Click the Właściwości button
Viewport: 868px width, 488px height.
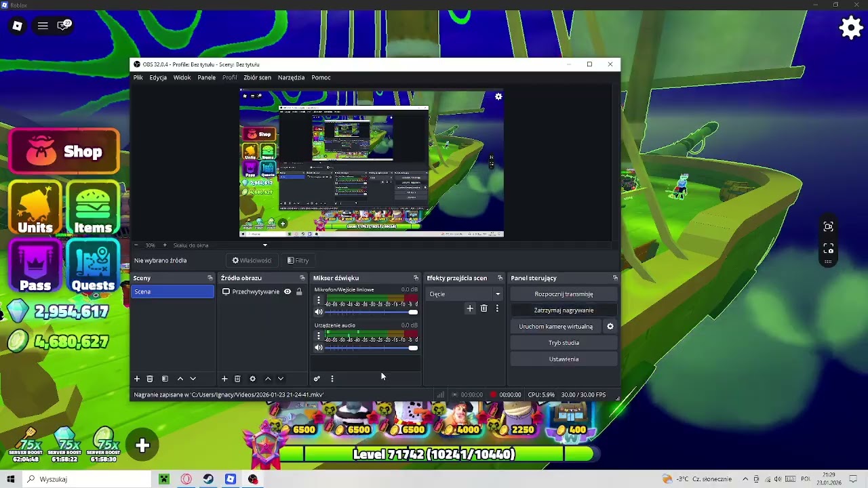(x=252, y=260)
